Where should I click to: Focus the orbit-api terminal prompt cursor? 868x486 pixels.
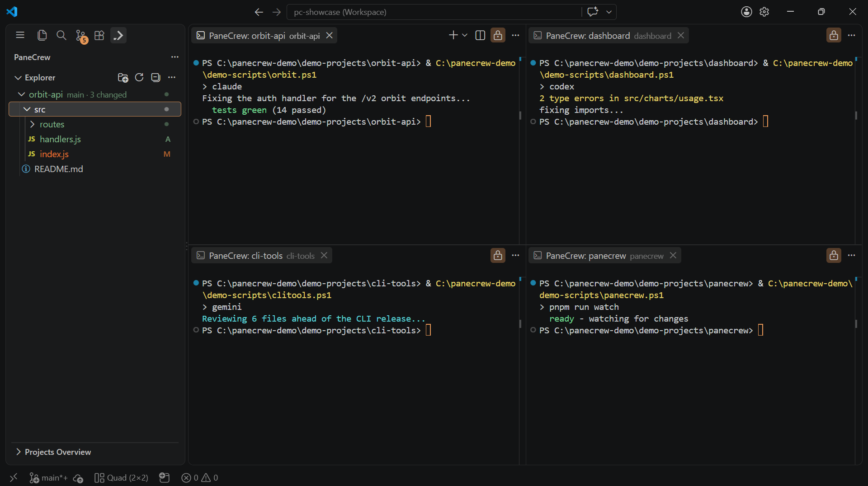tap(429, 121)
